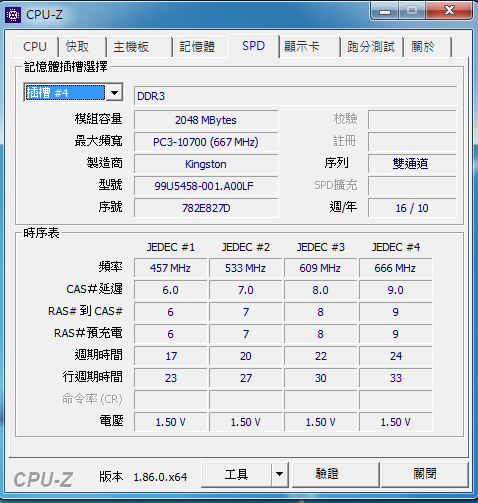This screenshot has width=478, height=503.
Task: Click the 雙通道 rank value
Action: [412, 164]
